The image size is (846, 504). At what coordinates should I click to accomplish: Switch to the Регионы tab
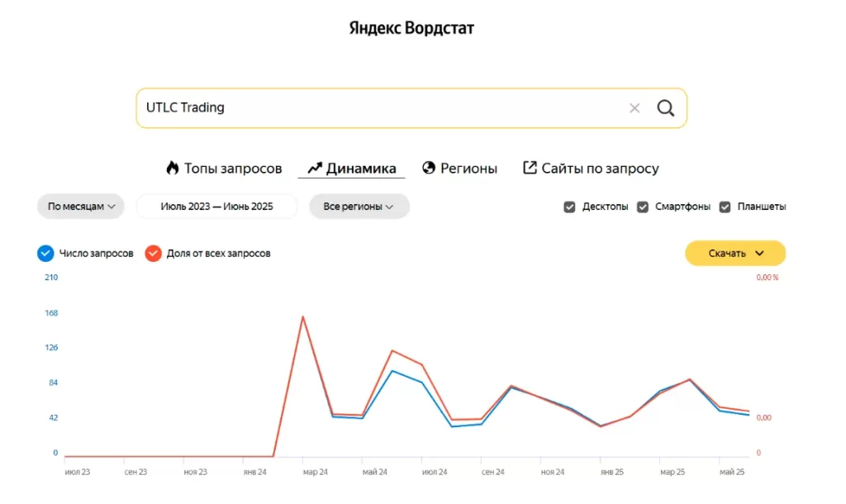(x=459, y=169)
